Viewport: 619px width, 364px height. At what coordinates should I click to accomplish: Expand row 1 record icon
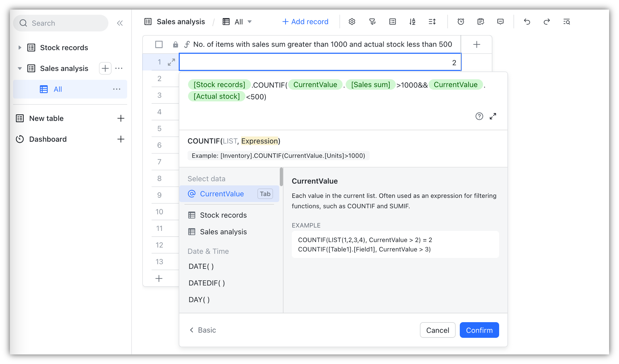point(171,62)
